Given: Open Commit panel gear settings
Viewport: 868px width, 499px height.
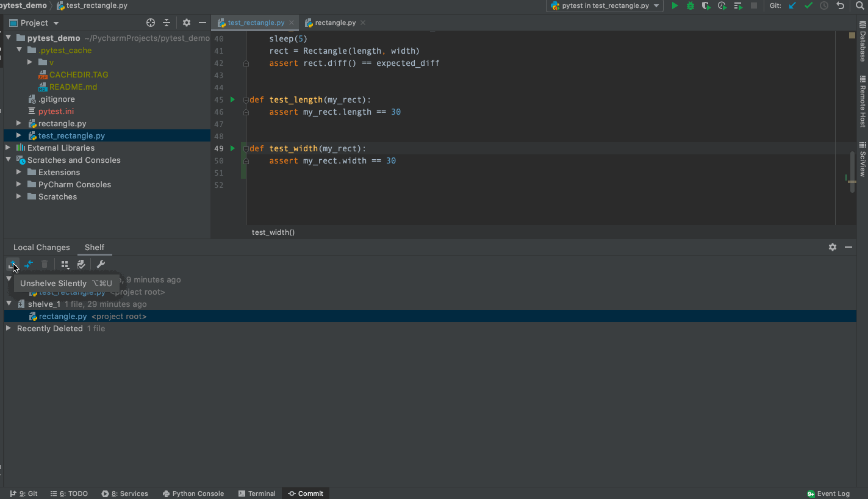Looking at the screenshot, I should (x=833, y=247).
